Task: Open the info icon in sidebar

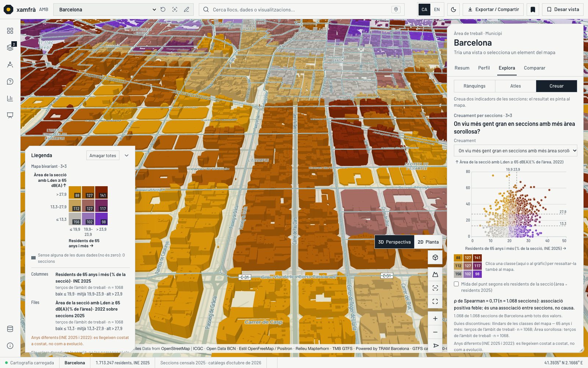Action: 10,346
